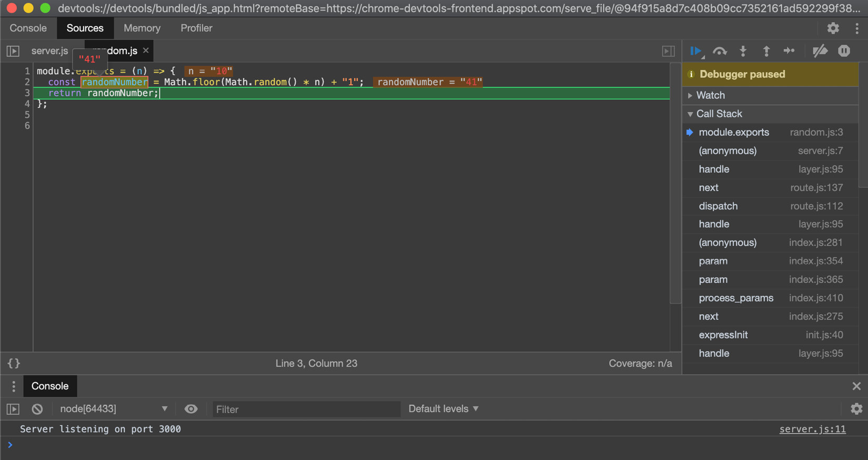The height and width of the screenshot is (460, 868).
Task: Select param index.js:365 frame
Action: pyautogui.click(x=770, y=279)
